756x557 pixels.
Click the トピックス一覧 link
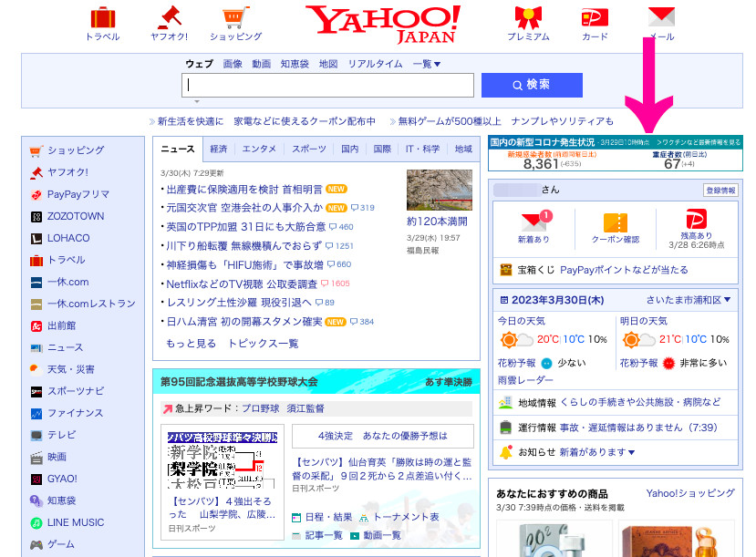click(x=264, y=343)
